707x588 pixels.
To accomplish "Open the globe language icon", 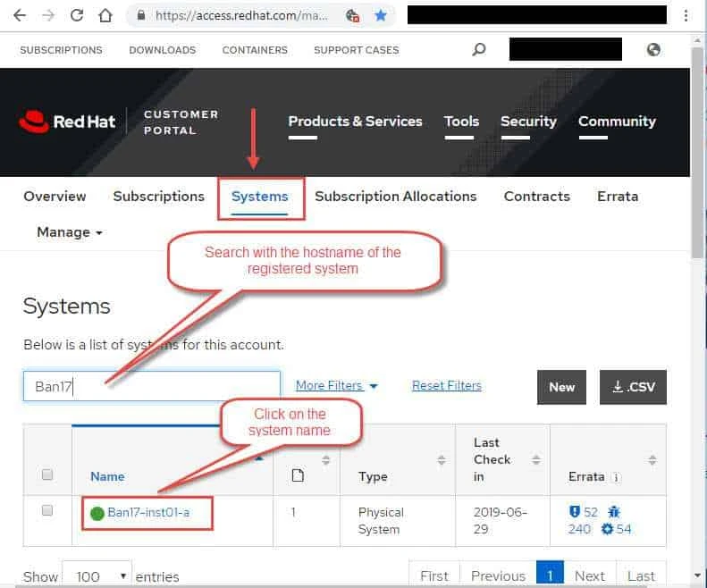I will pos(653,49).
